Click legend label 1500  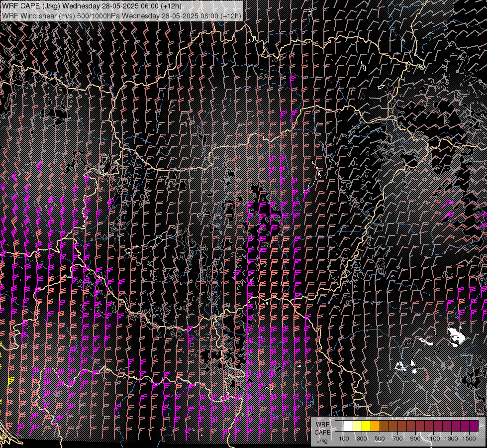[469, 439]
